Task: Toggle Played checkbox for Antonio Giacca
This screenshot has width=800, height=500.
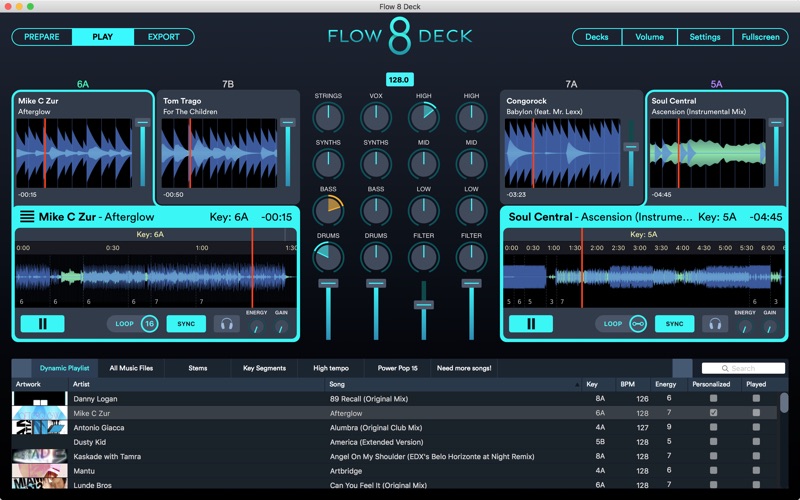Action: click(x=756, y=427)
